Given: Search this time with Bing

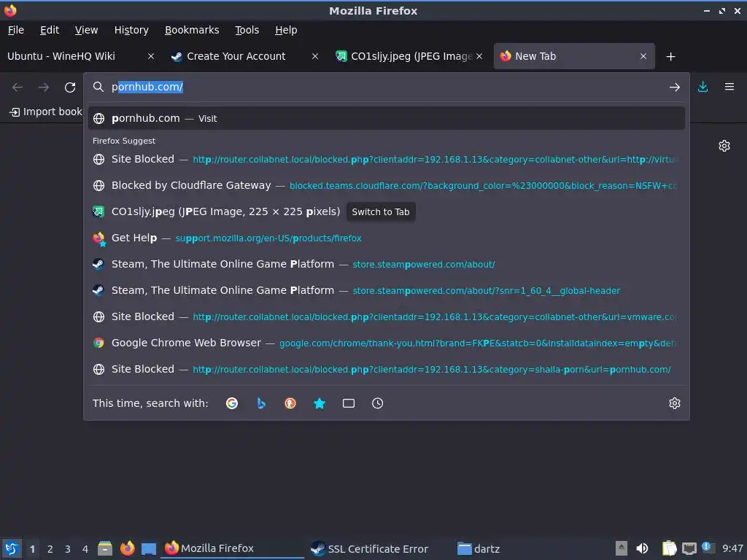Looking at the screenshot, I should (261, 403).
